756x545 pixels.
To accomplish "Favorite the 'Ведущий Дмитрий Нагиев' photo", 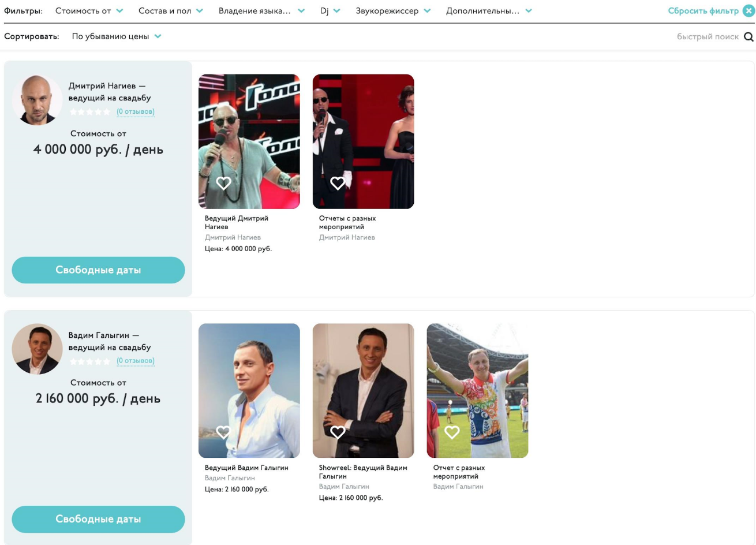I will (x=223, y=183).
